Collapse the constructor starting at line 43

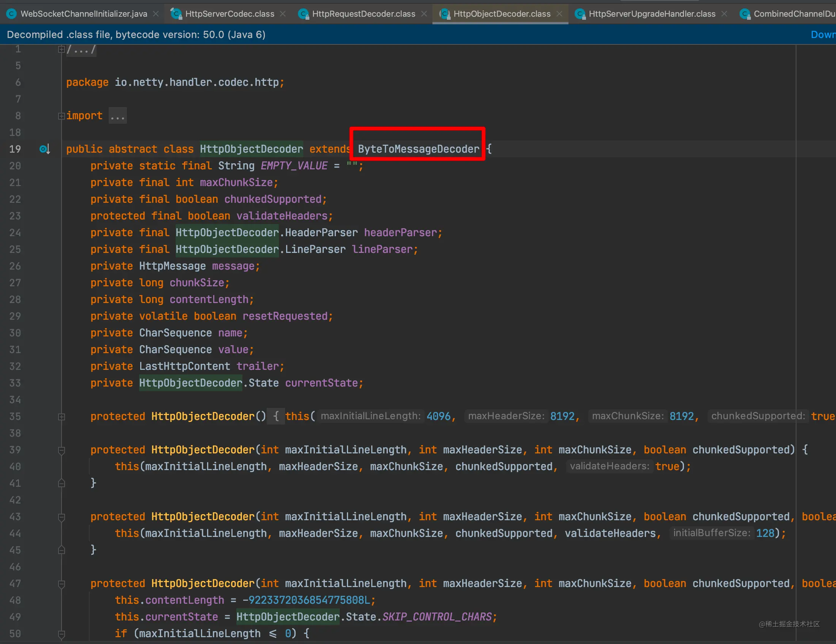coord(61,518)
